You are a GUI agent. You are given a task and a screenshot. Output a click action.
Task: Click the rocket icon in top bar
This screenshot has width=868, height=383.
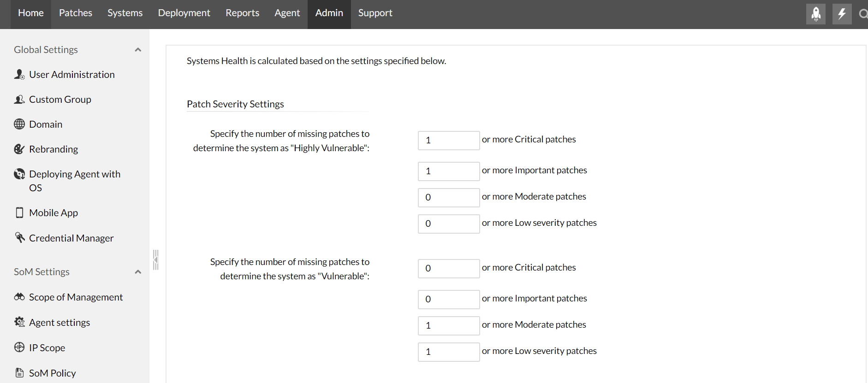click(x=815, y=14)
